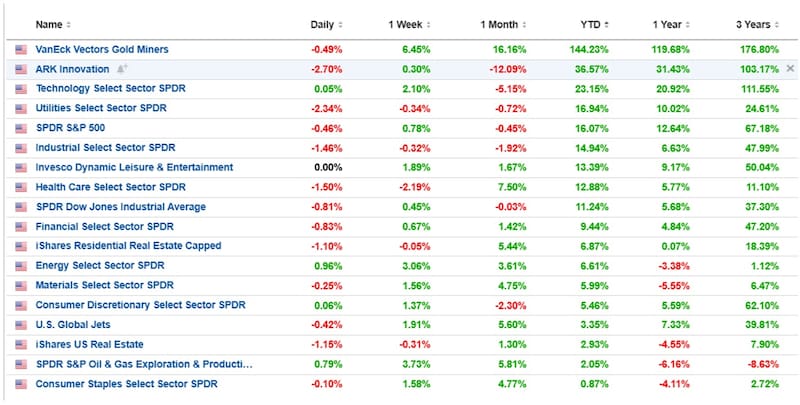Click the alert bell icon beside ARK Innovation
Image resolution: width=800 pixels, height=405 pixels.
tap(122, 69)
